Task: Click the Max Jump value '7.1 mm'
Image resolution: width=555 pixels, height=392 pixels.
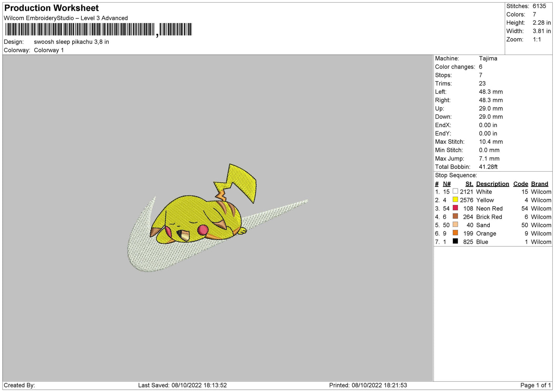Action: click(489, 159)
